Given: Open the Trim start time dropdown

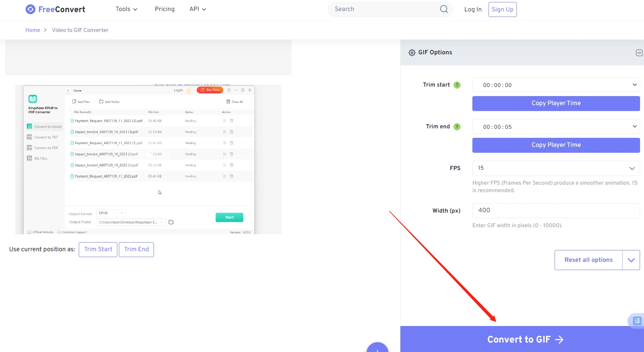Looking at the screenshot, I should 556,85.
